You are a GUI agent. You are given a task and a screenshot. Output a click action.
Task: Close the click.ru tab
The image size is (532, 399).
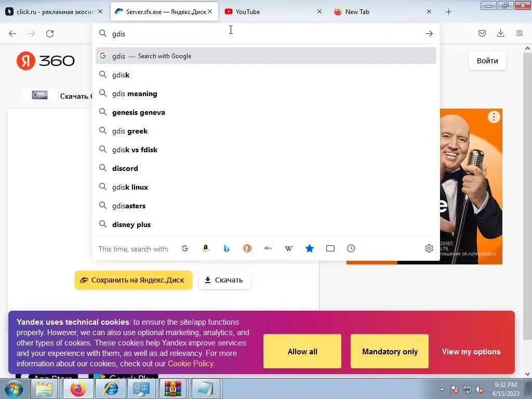[100, 11]
